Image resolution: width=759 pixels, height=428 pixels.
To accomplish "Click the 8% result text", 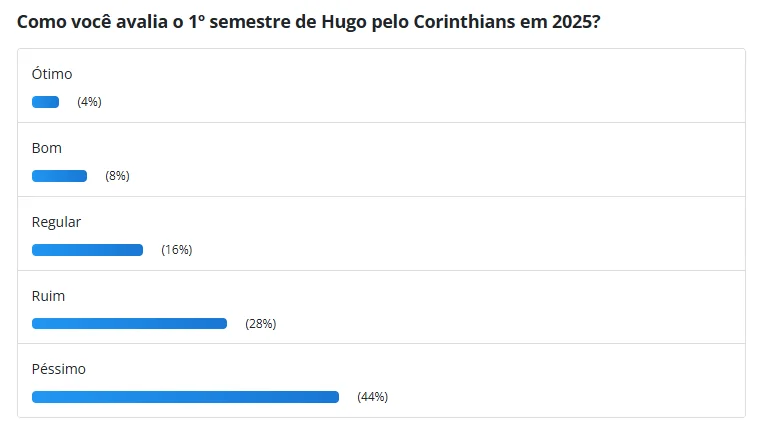I will click(117, 176).
